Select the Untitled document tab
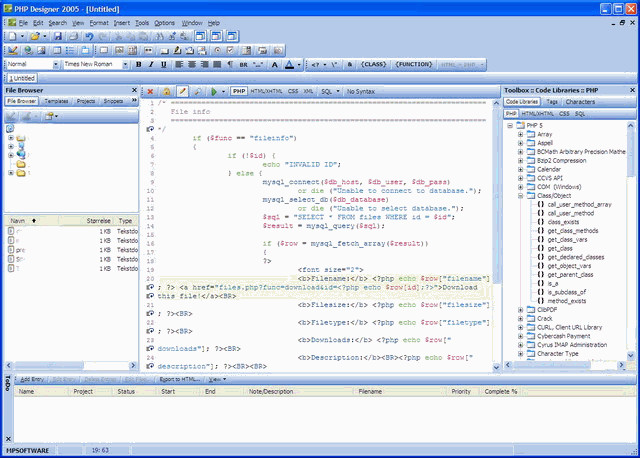Screen dimensions: 640x458 22,78
